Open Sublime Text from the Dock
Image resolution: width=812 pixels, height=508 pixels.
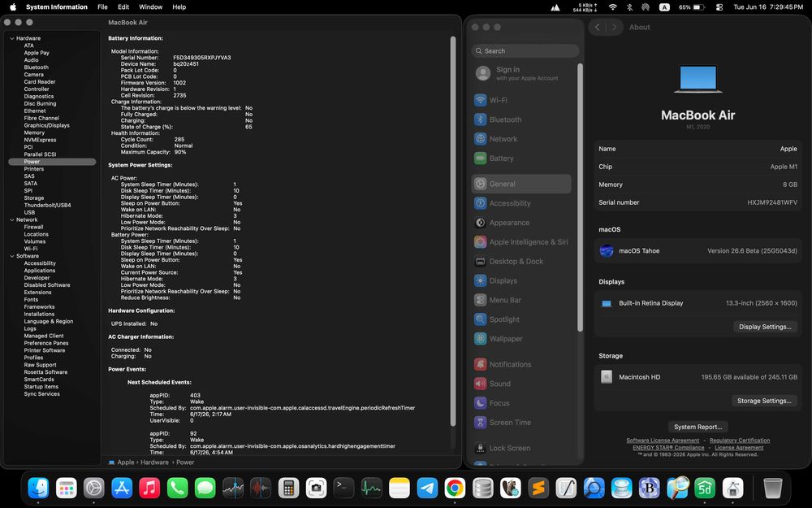click(x=538, y=488)
